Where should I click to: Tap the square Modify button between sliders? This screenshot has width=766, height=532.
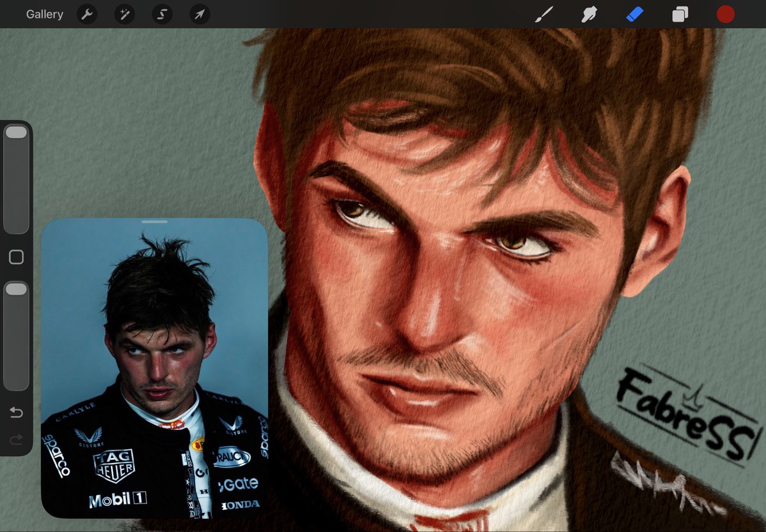pyautogui.click(x=17, y=256)
